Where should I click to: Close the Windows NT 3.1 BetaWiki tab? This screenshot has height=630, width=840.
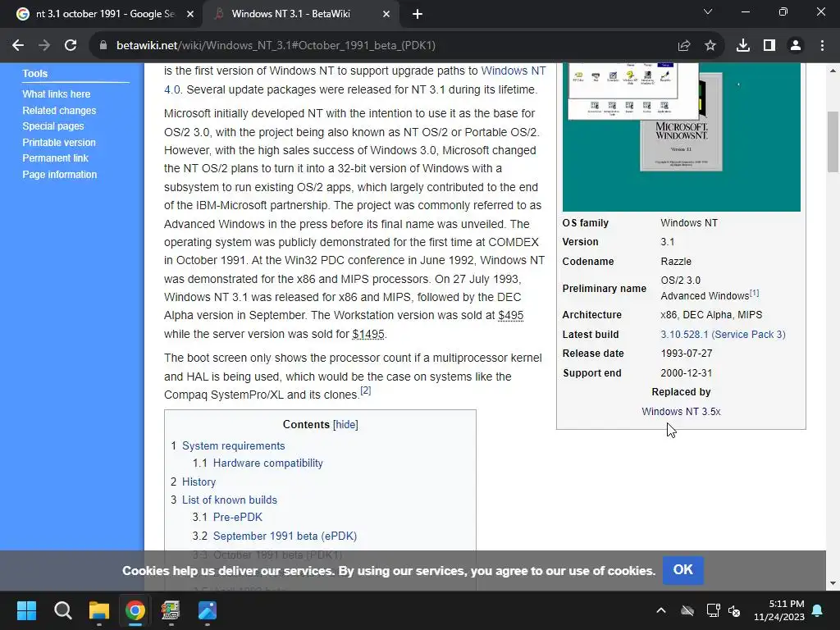(x=386, y=14)
